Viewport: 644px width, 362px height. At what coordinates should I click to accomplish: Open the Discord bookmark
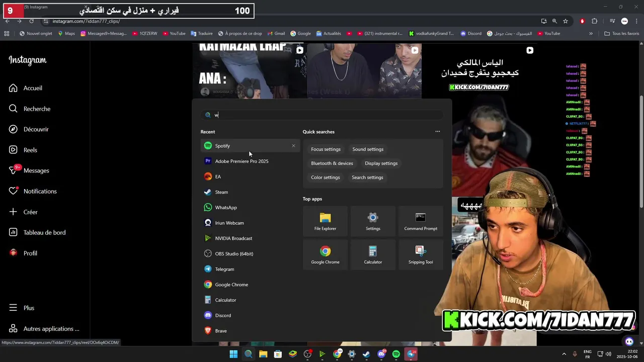click(471, 34)
